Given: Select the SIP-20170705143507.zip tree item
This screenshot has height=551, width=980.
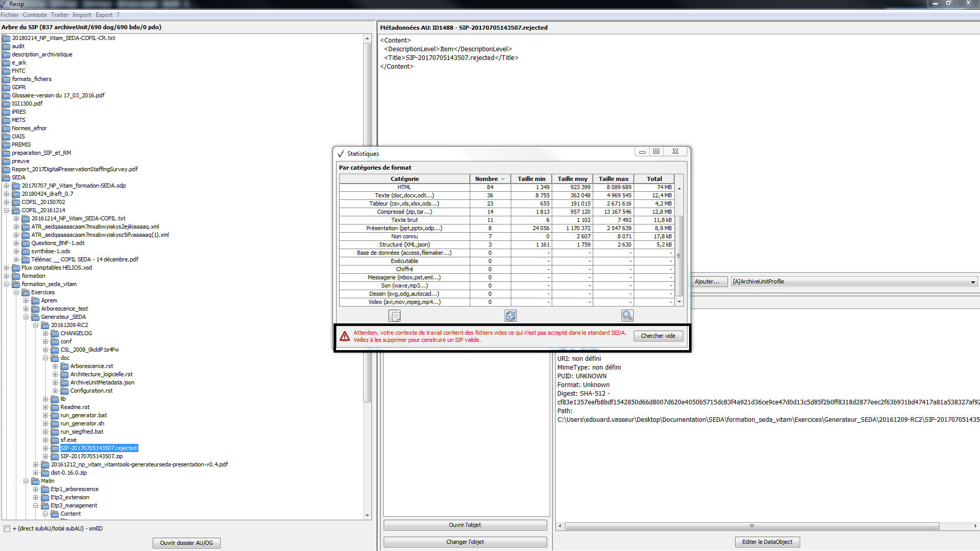Looking at the screenshot, I should point(91,456).
